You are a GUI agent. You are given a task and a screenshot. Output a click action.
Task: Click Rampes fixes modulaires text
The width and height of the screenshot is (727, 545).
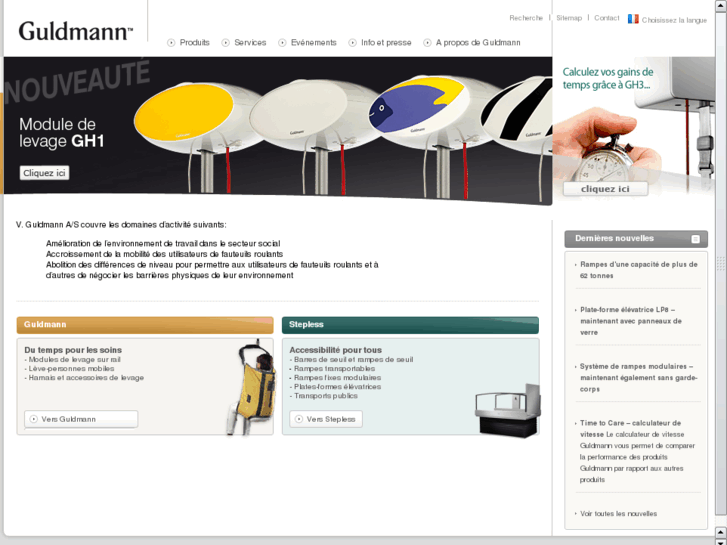click(x=337, y=378)
